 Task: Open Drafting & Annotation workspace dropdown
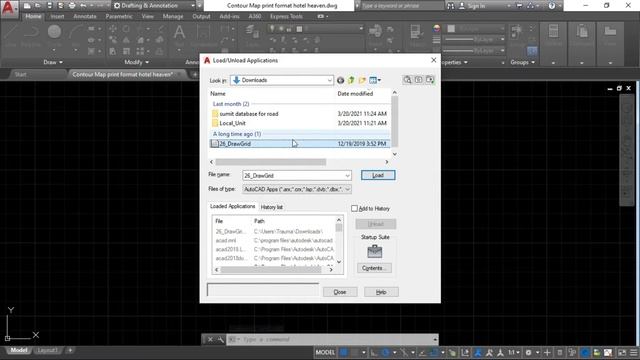click(153, 6)
